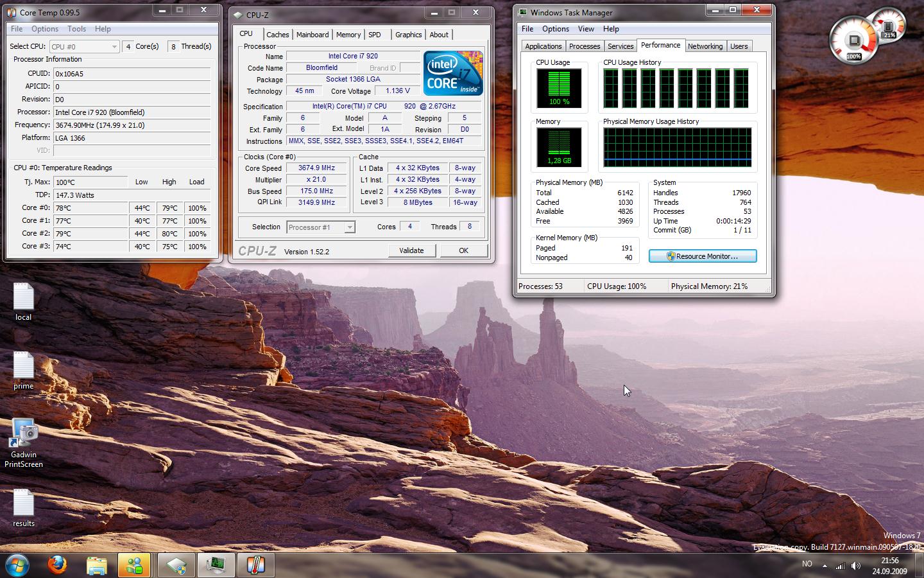Switch to CPU-Z Graphics tab

tap(408, 35)
